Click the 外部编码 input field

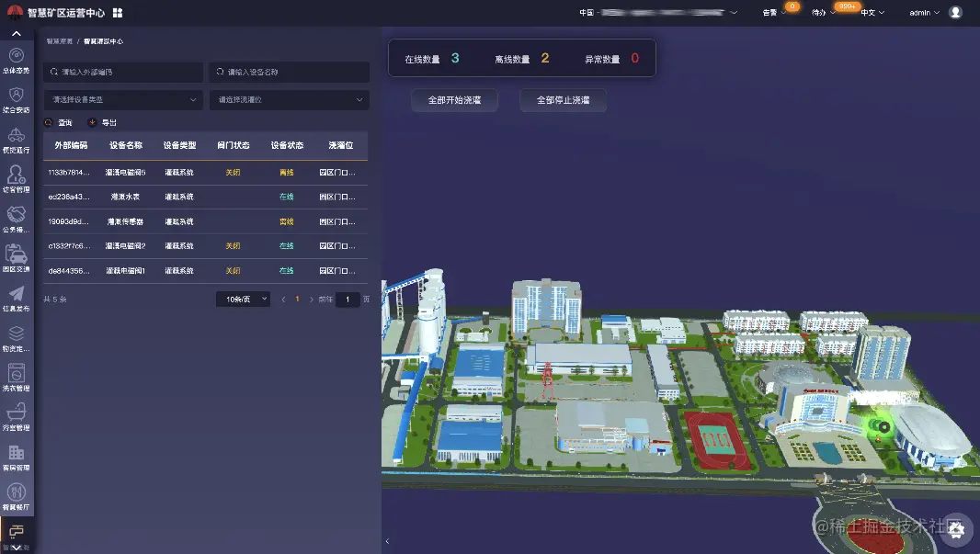(123, 72)
